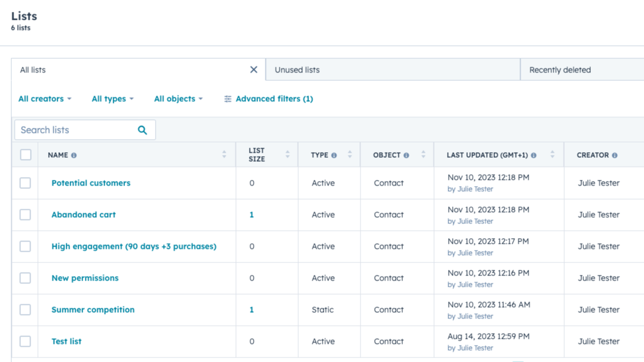Image resolution: width=644 pixels, height=362 pixels.
Task: Click the info icon next to NAME
Action: 74,156
